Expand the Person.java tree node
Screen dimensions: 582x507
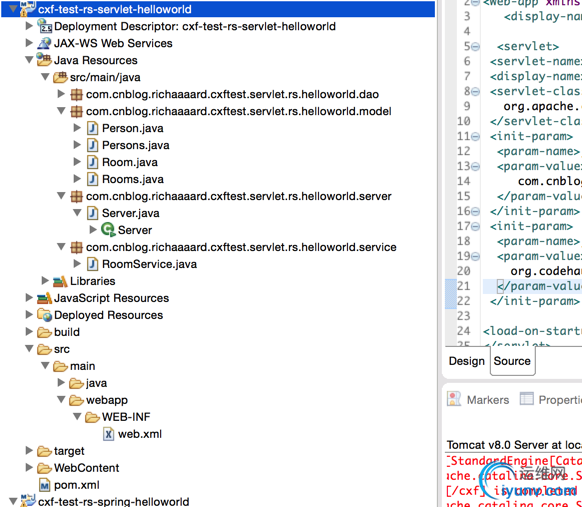coord(77,128)
